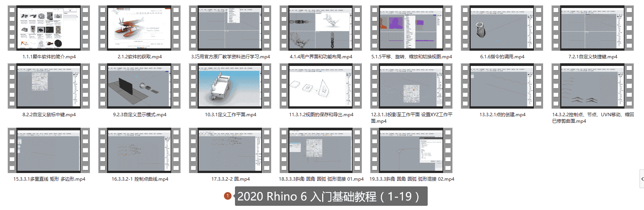Select file name 6.1.6指令的调用.mp4
This screenshot has width=644, height=210.
(502, 57)
